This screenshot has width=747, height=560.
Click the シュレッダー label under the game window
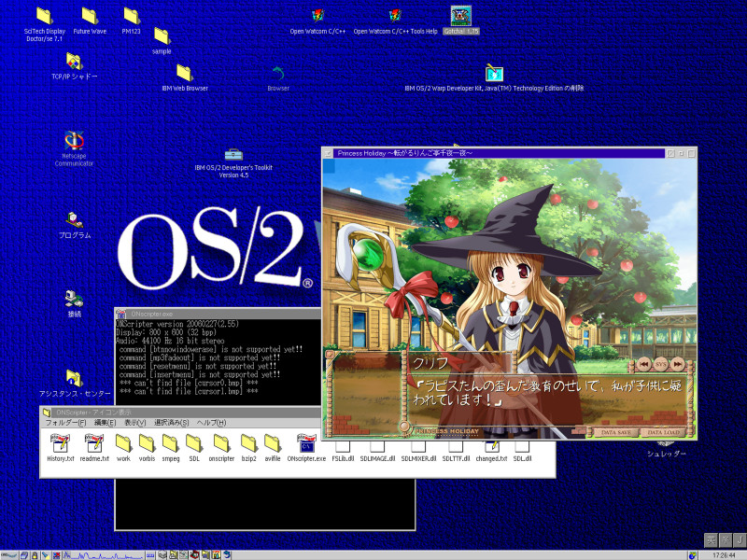click(x=666, y=454)
